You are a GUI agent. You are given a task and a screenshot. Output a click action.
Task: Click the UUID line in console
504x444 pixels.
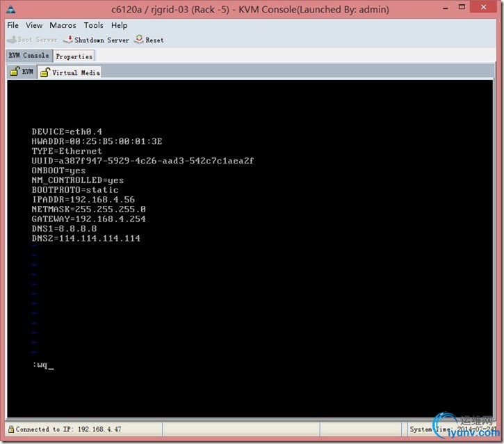point(143,161)
